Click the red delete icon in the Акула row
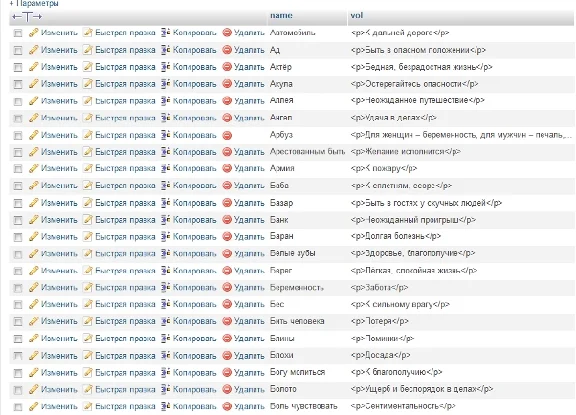This screenshot has height=415, width=576. (x=227, y=84)
